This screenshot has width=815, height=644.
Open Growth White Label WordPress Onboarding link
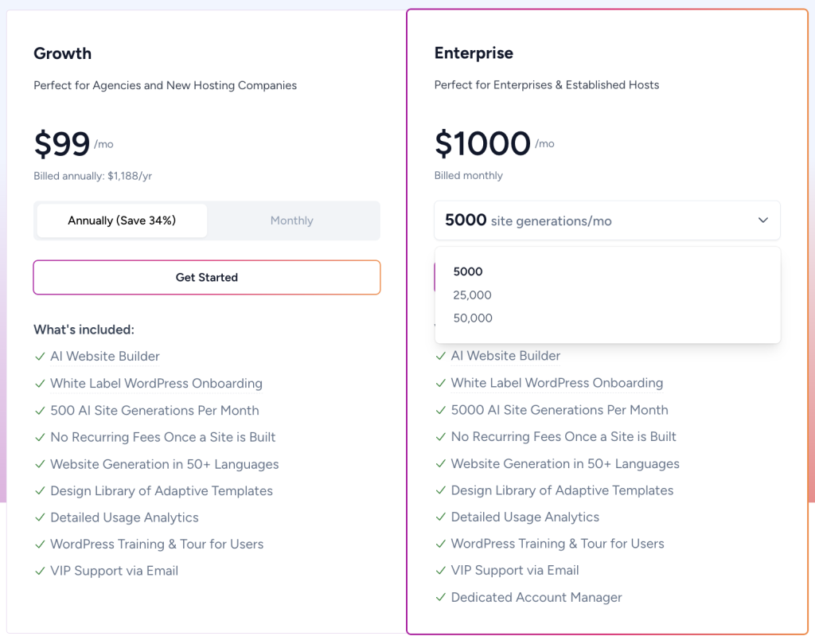pyautogui.click(x=156, y=384)
